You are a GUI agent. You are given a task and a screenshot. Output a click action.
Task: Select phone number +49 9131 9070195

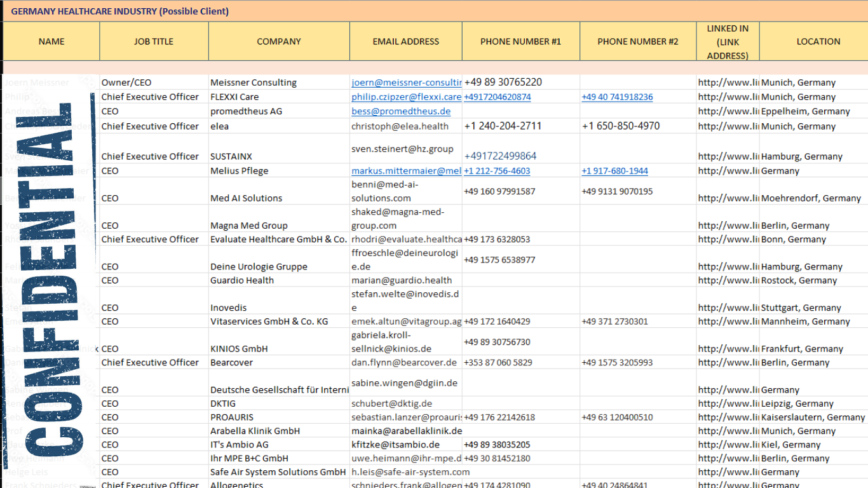(617, 191)
